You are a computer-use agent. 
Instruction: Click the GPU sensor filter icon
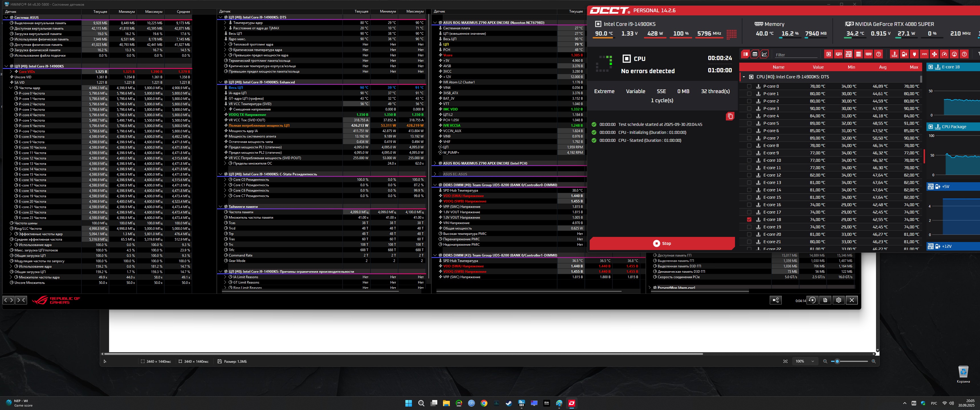[838, 54]
